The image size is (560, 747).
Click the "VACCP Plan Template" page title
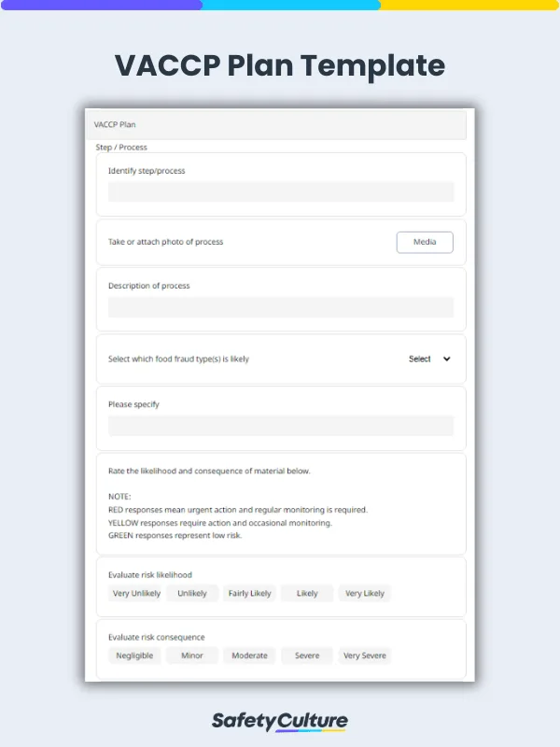click(280, 66)
